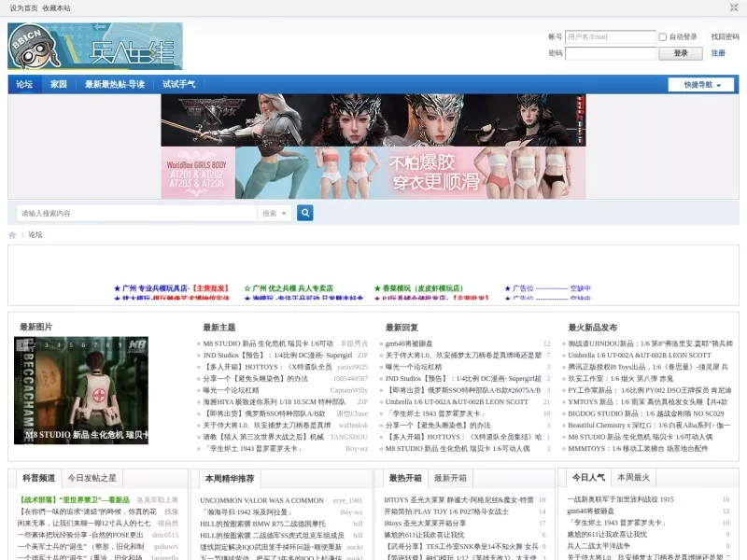This screenshot has width=747, height=560.
Task: Click the 收藏本站 link
Action: (56, 8)
